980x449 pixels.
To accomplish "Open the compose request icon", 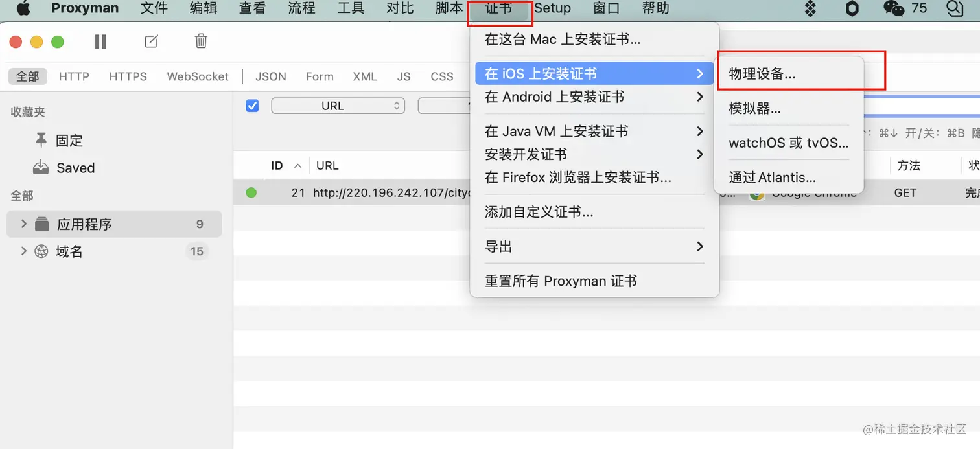I will tap(151, 41).
